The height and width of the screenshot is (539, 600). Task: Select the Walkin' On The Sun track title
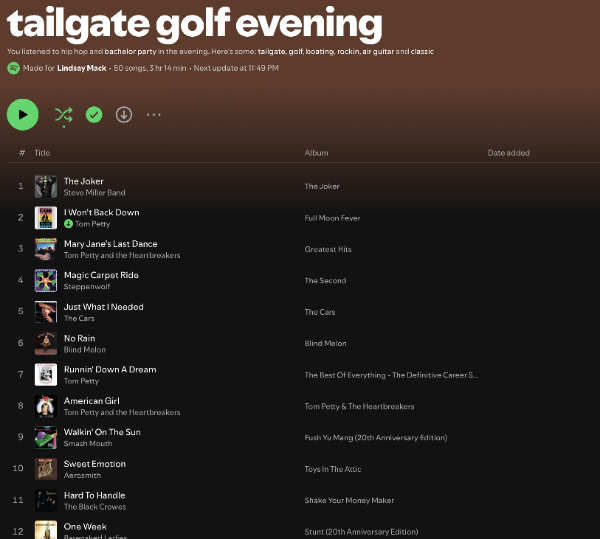pyautogui.click(x=102, y=432)
